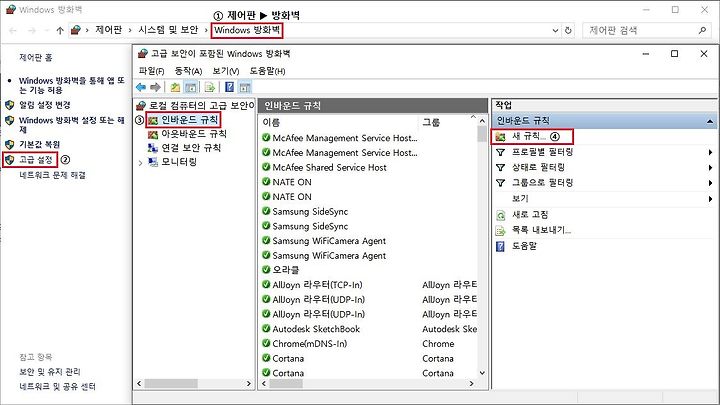Screen dimensions: 720x405
Task: Click the Control Panel back navigation arrow
Action: pyautogui.click(x=13, y=30)
